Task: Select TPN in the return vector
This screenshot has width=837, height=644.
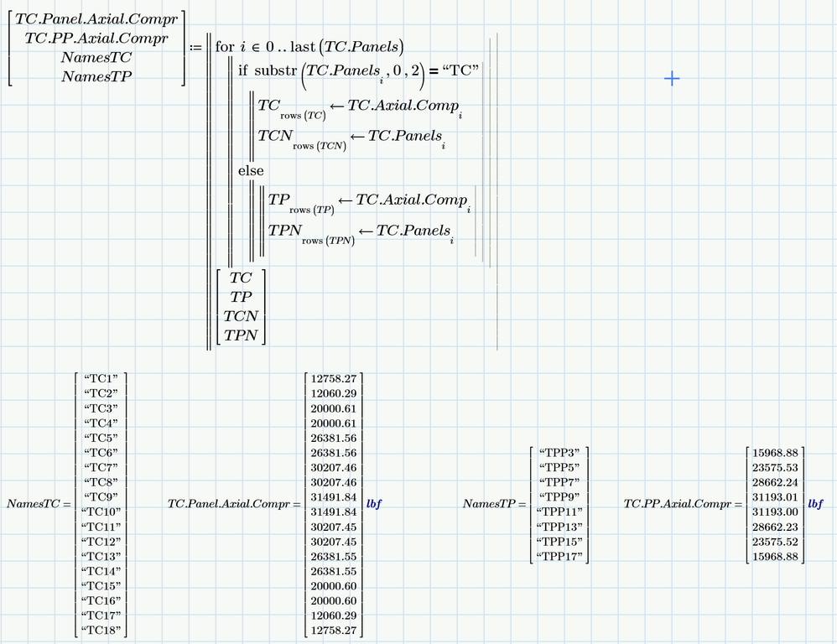Action: [241, 335]
